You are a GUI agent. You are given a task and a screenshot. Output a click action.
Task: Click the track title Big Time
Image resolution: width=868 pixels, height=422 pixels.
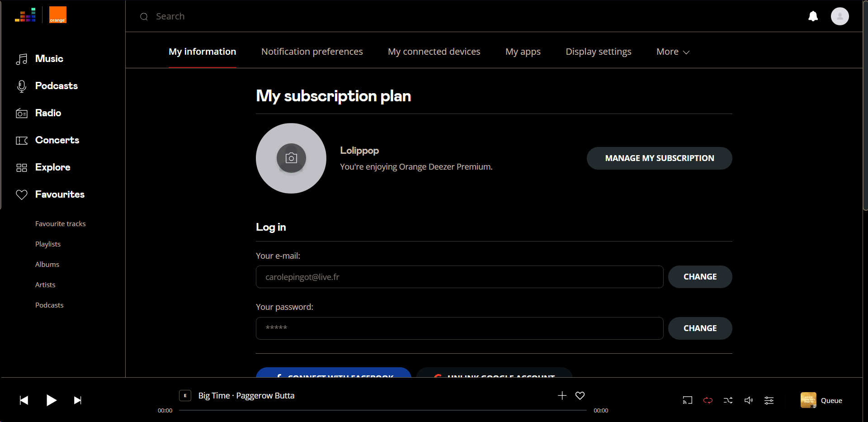[x=214, y=396]
